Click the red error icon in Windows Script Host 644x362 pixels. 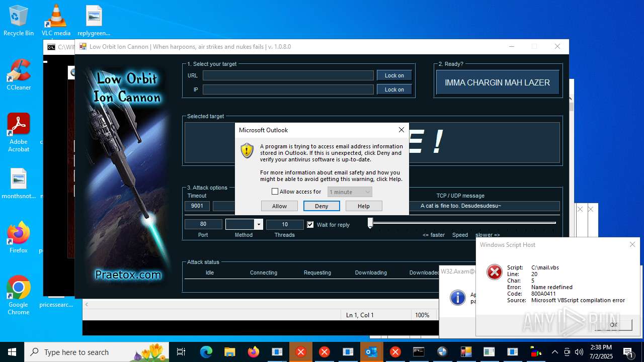tap(495, 272)
